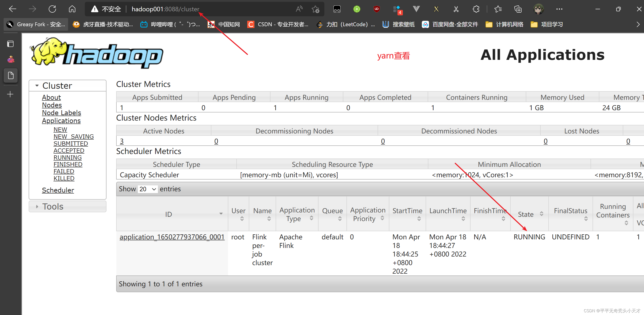644x315 pixels.
Task: Open the uBlock Origin extension
Action: click(376, 9)
